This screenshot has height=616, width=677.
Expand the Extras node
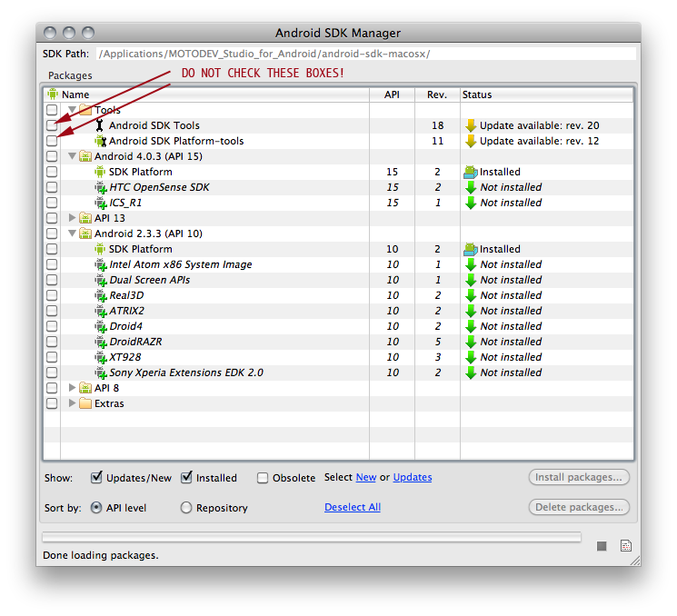tap(72, 403)
